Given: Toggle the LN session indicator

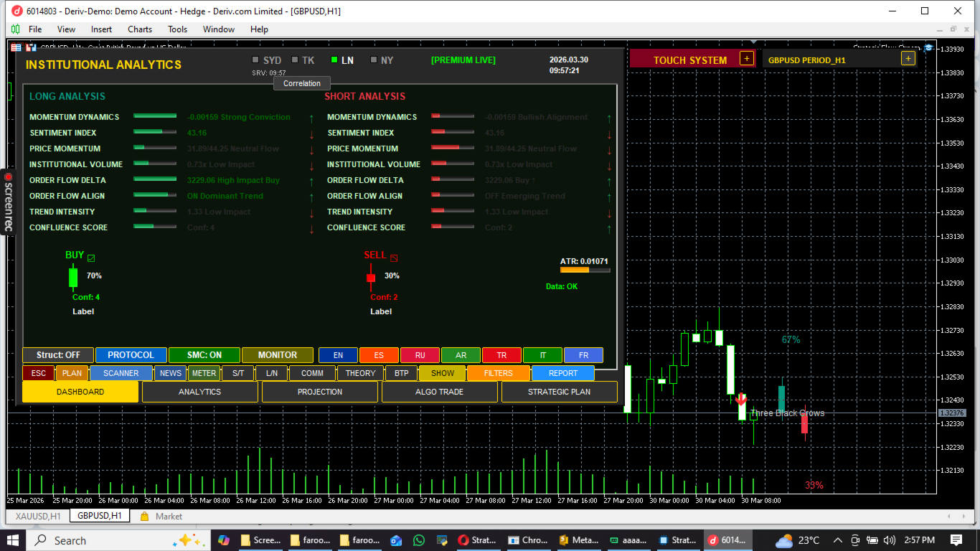Looking at the screenshot, I should (x=334, y=60).
